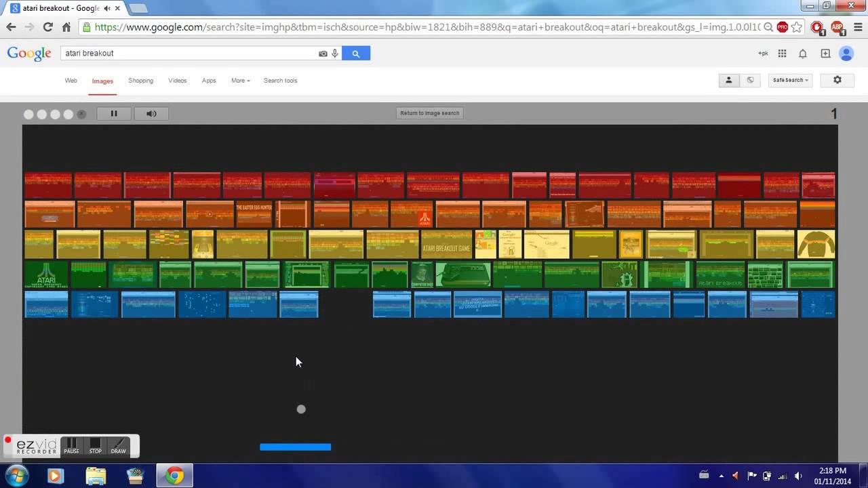Open Windows Explorer folder from taskbar
Screen dimensions: 868x488
pos(96,476)
